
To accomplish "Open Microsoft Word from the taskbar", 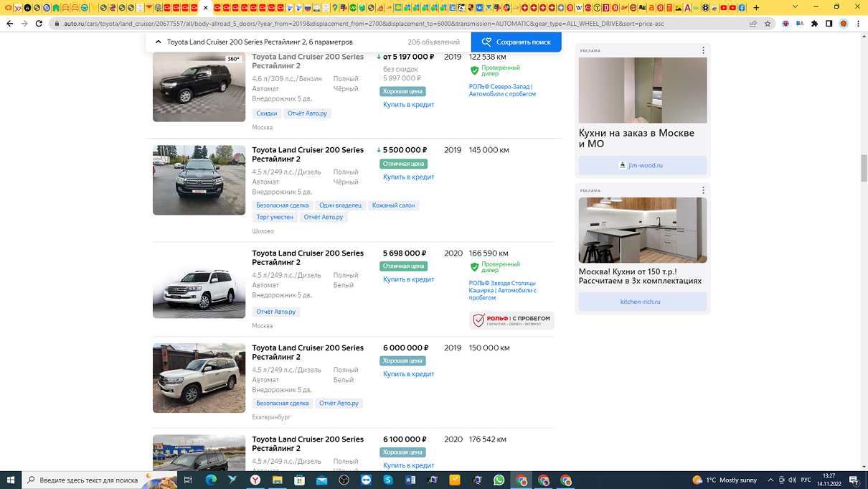I will [410, 480].
